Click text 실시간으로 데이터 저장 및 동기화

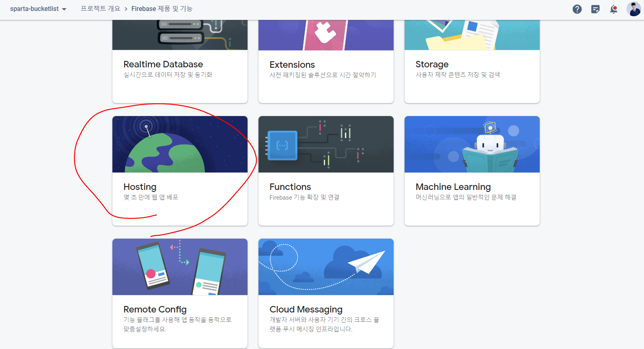coord(168,75)
